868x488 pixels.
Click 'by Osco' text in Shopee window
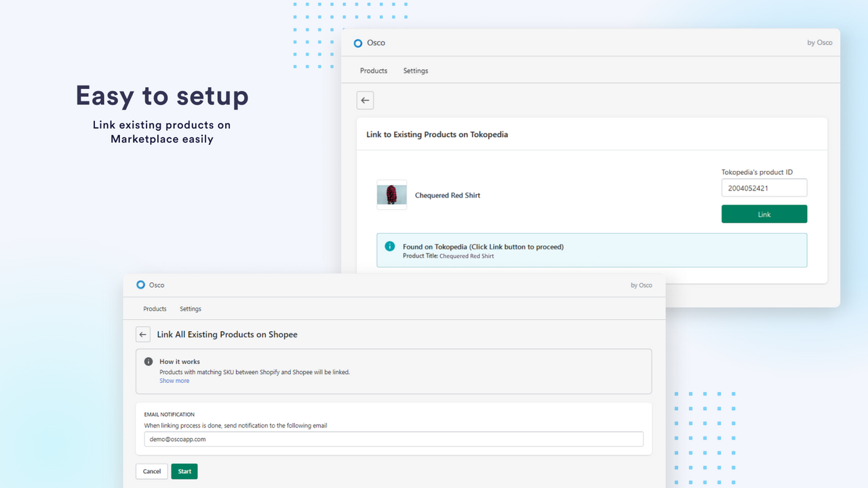click(642, 285)
